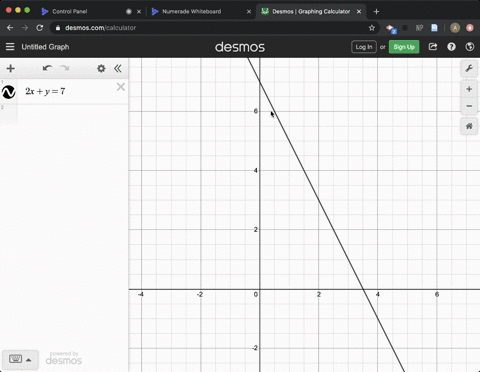
Task: Delete the 2x+y=7 expression
Action: [x=121, y=87]
